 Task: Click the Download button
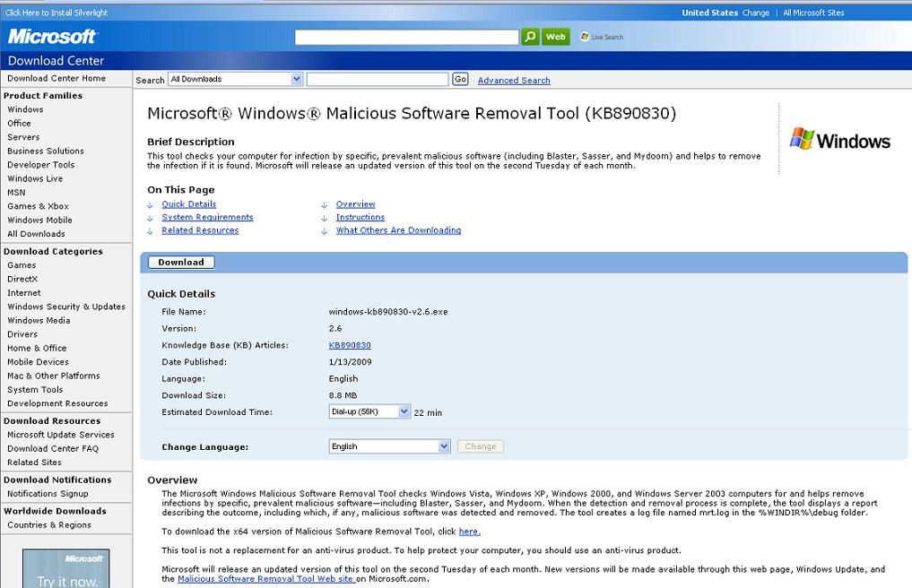[181, 263]
